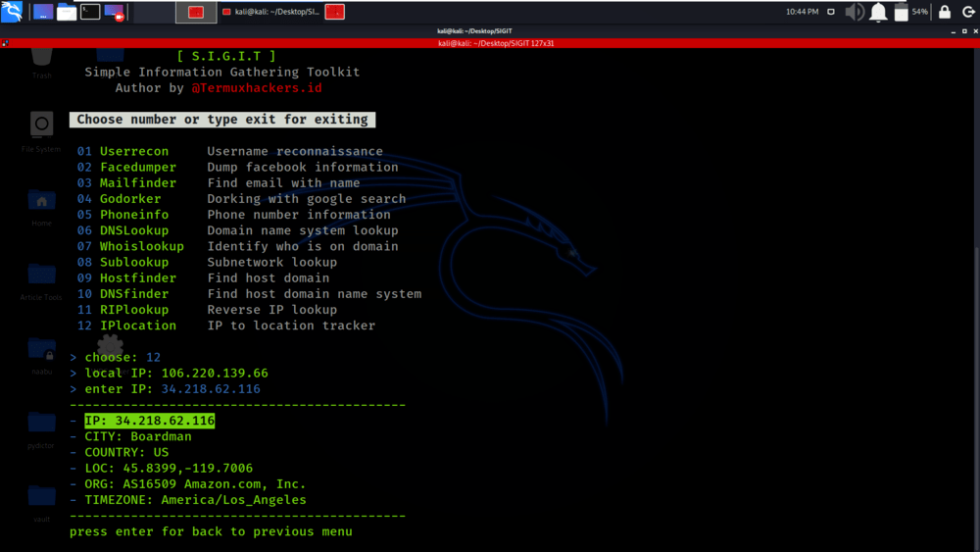Select the File System desktop icon

[41, 131]
